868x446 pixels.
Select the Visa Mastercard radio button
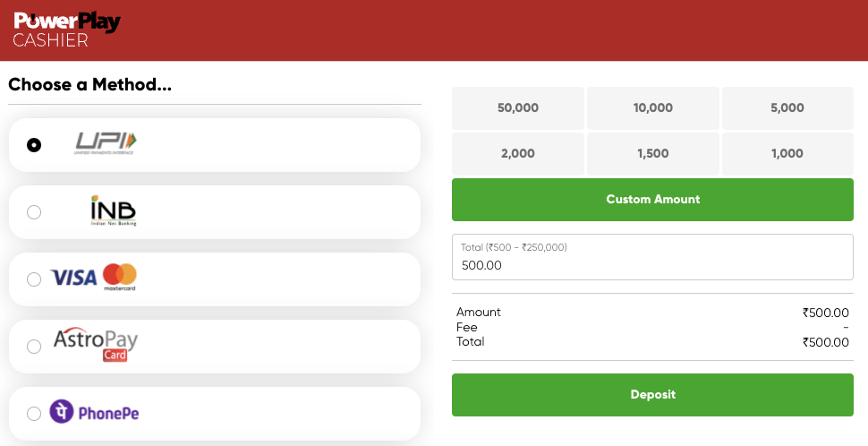point(34,279)
